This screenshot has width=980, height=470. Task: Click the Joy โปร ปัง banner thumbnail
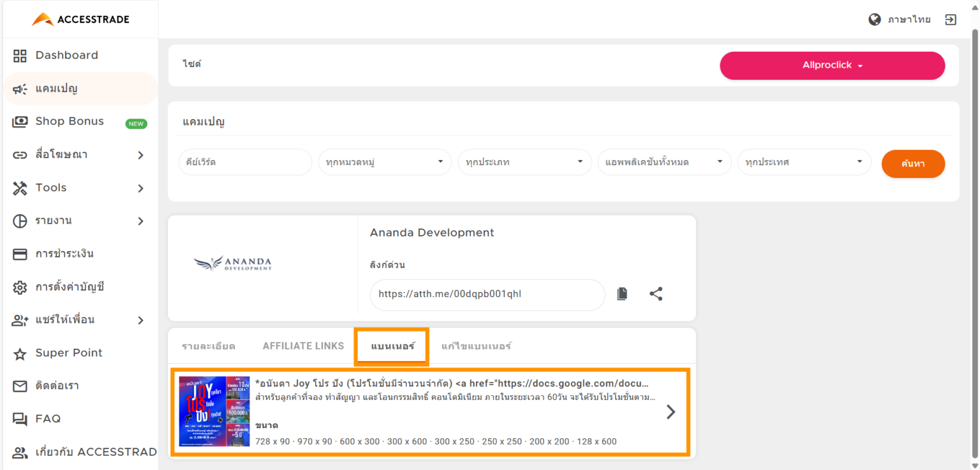(x=215, y=412)
